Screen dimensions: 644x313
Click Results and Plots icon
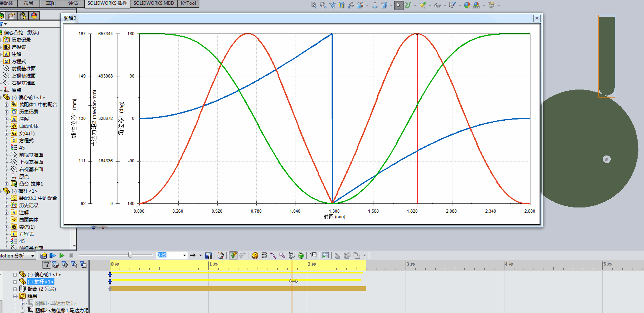[x=313, y=255]
